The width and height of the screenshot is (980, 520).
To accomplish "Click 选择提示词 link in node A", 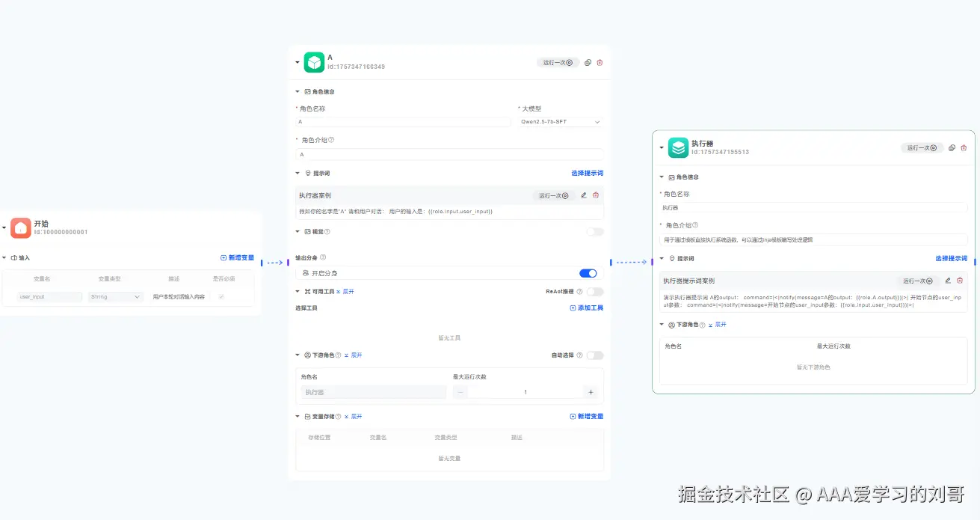I will 587,173.
